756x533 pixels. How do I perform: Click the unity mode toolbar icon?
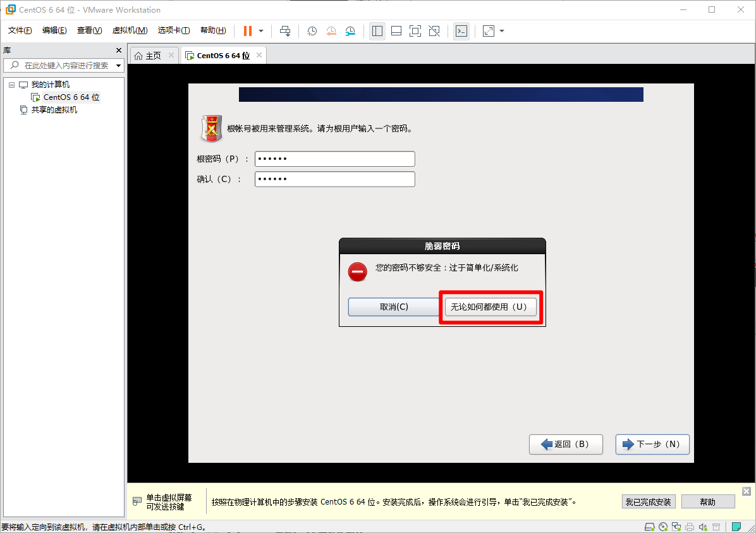(x=434, y=31)
